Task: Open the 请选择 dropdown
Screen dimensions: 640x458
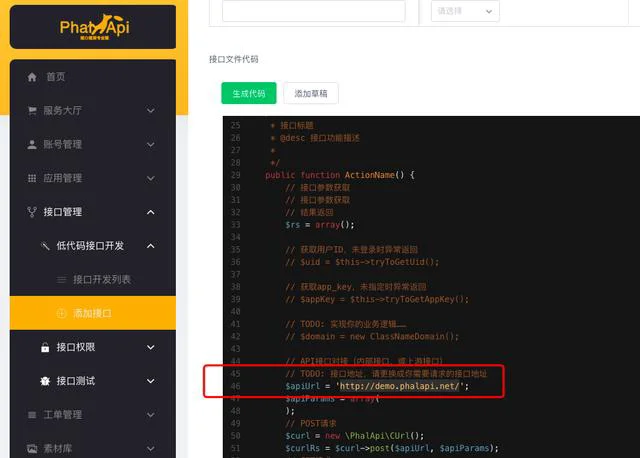Action: tap(465, 11)
